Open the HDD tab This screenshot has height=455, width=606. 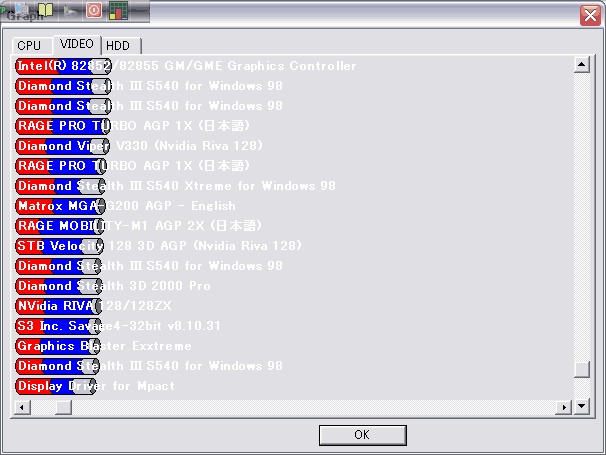click(121, 46)
